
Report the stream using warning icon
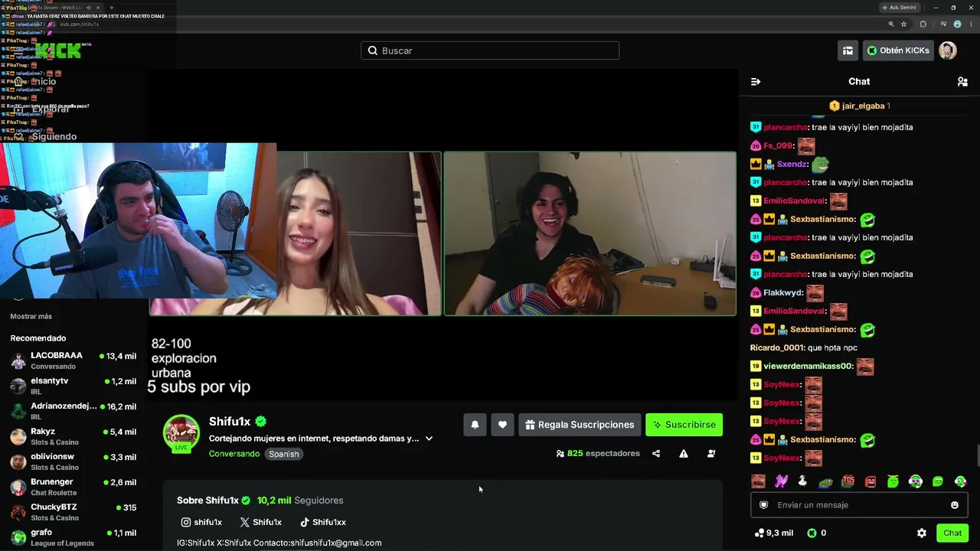(684, 454)
